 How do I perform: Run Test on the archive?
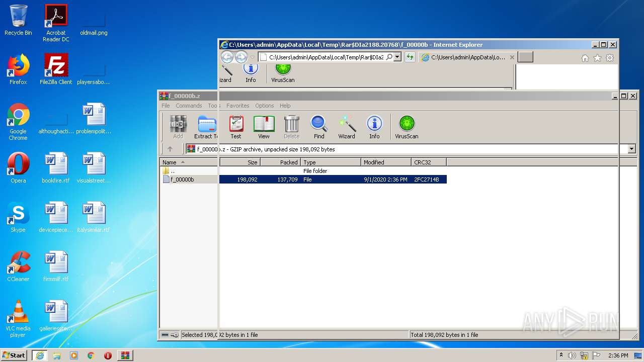pos(236,127)
